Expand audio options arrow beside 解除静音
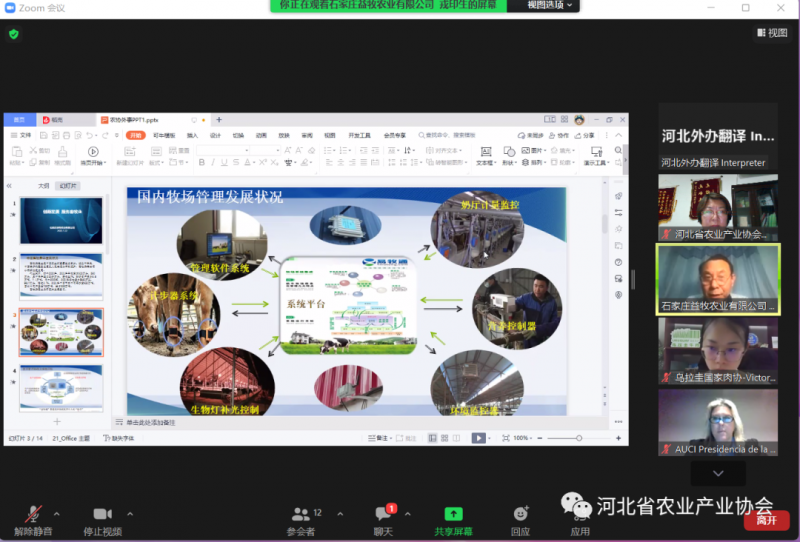Viewport: 800px width, 542px height. pyautogui.click(x=57, y=514)
